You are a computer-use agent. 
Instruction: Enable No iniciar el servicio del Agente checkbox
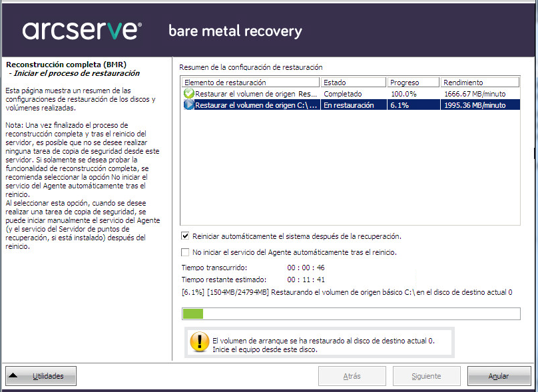[185, 252]
